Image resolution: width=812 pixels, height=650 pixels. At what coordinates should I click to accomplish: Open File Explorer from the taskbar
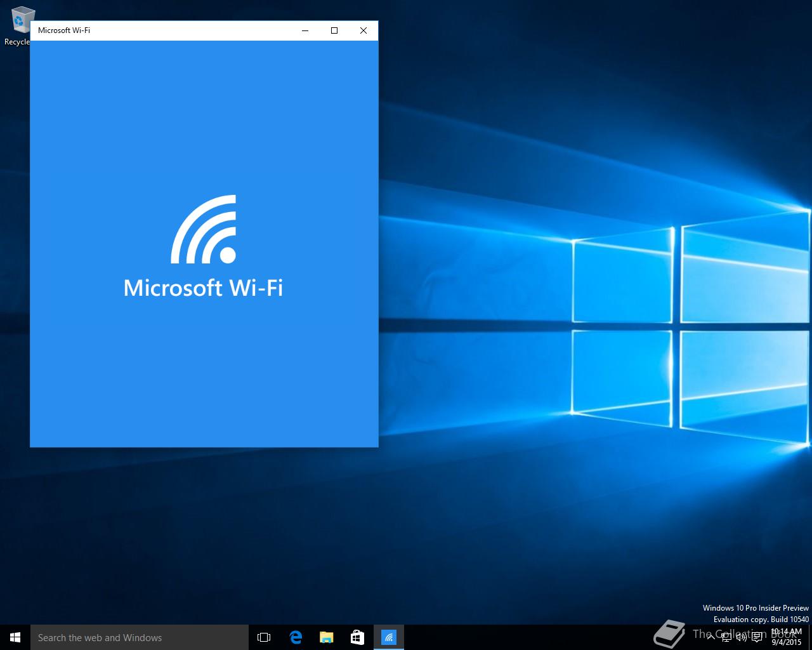click(x=326, y=637)
